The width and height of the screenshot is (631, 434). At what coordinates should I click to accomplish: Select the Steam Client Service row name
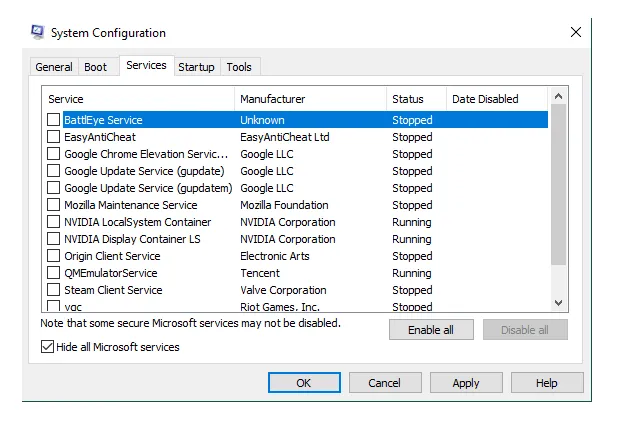coord(113,290)
